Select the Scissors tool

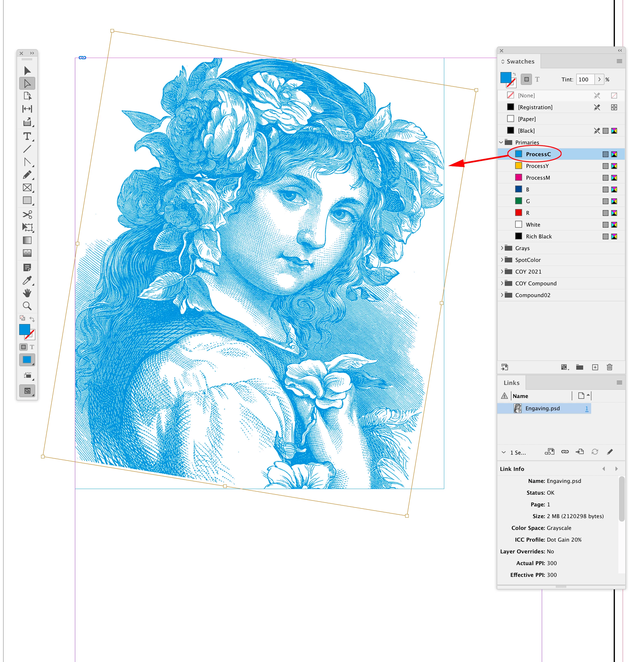(x=27, y=215)
